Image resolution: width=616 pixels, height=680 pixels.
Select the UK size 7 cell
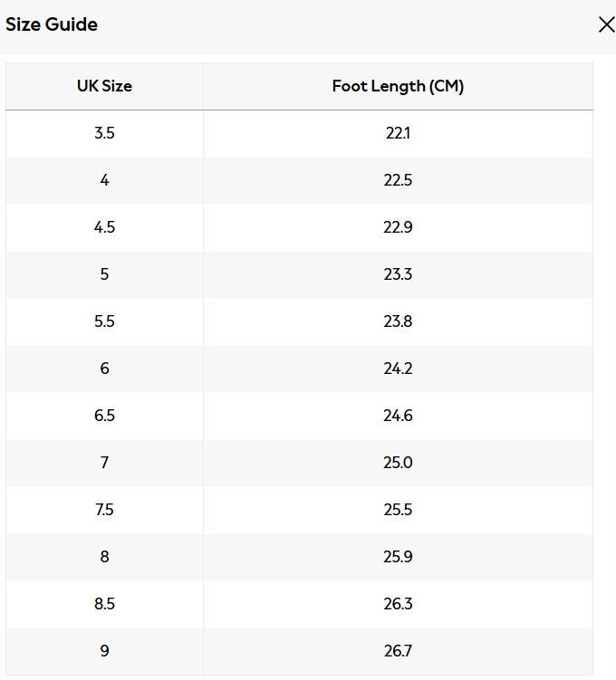[104, 463]
